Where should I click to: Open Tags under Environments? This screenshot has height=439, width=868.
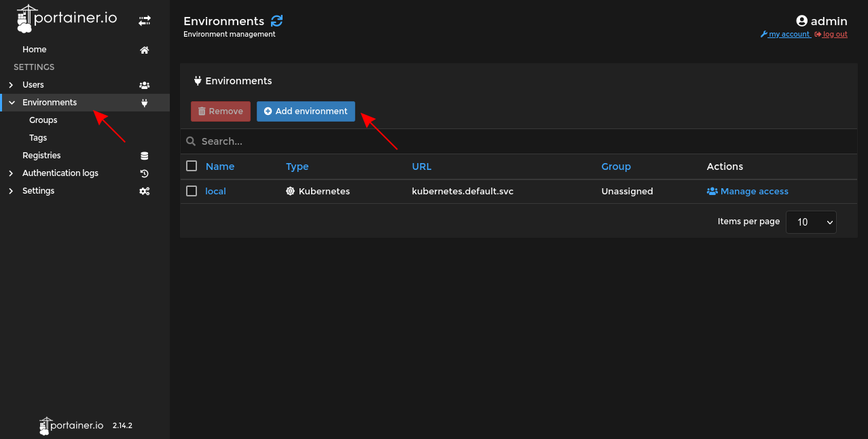(38, 138)
